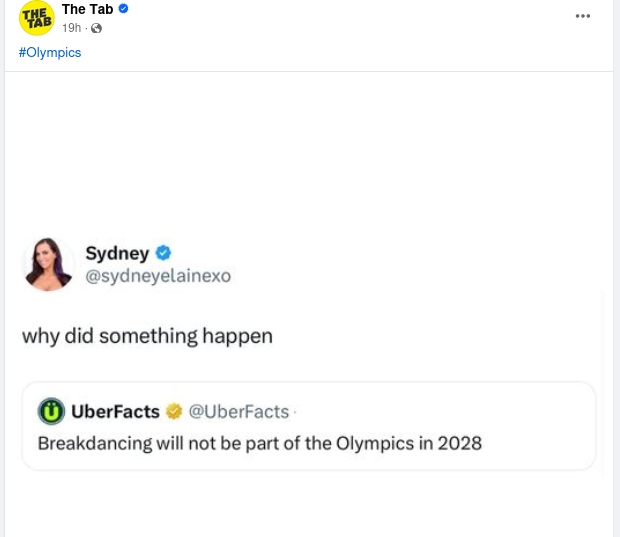Open the three-dot post options menu
This screenshot has height=537, width=620.
[x=583, y=16]
